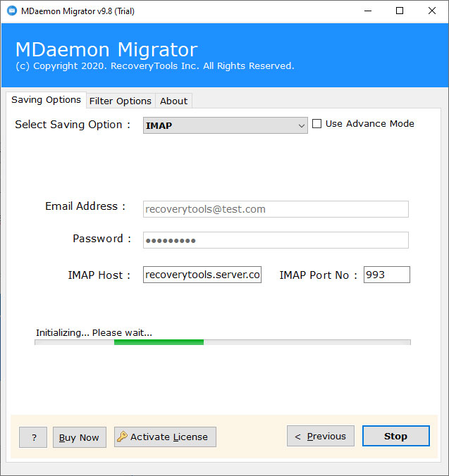Open the Filter Options tab
The height and width of the screenshot is (476, 449).
point(120,101)
